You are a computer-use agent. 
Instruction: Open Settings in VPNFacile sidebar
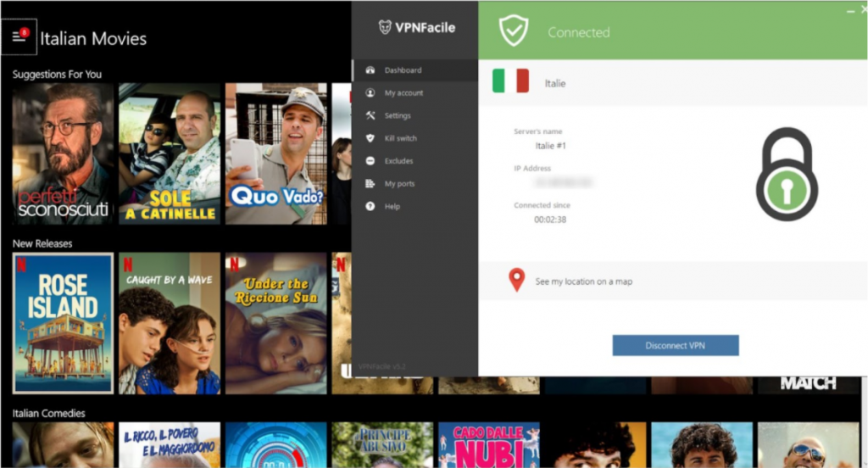(415, 116)
